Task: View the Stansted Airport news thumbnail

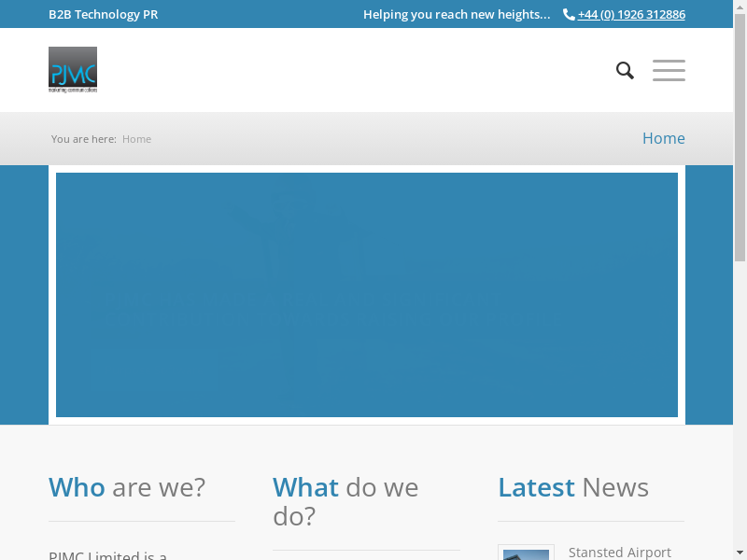Action: coord(526,553)
